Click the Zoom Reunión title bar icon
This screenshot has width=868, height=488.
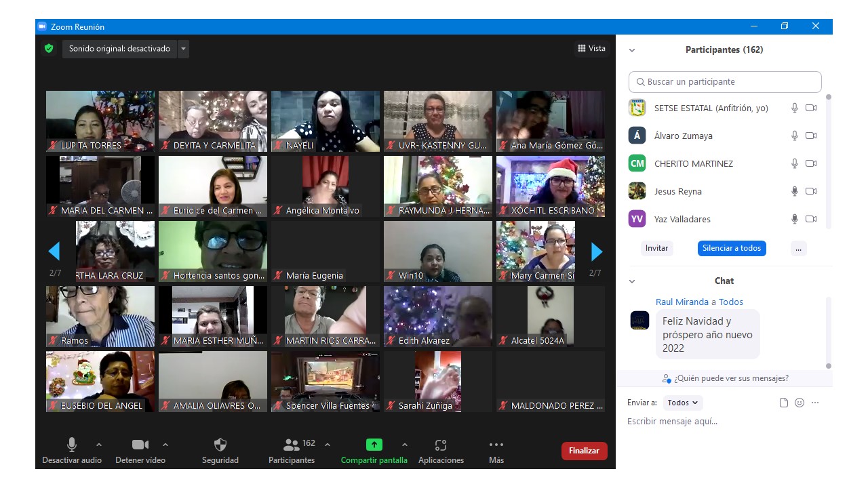(x=42, y=26)
